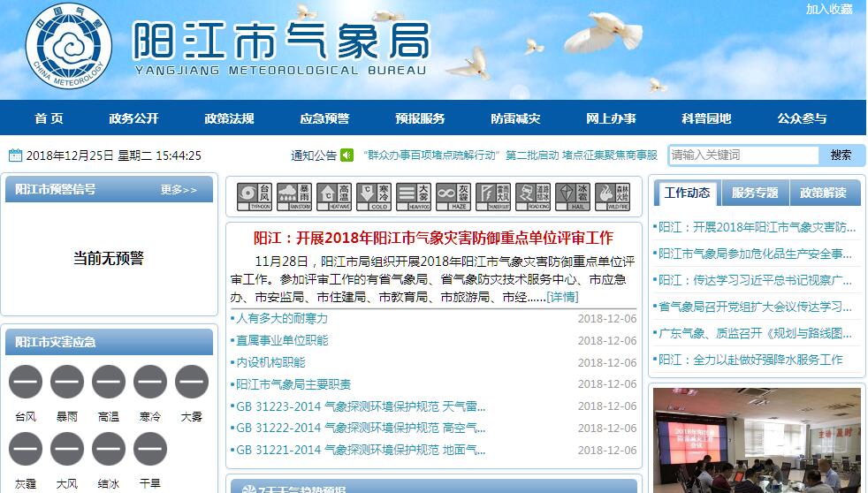This screenshot has height=493, width=868.
Task: Click the China Meteorology logo emblem
Action: [69, 47]
